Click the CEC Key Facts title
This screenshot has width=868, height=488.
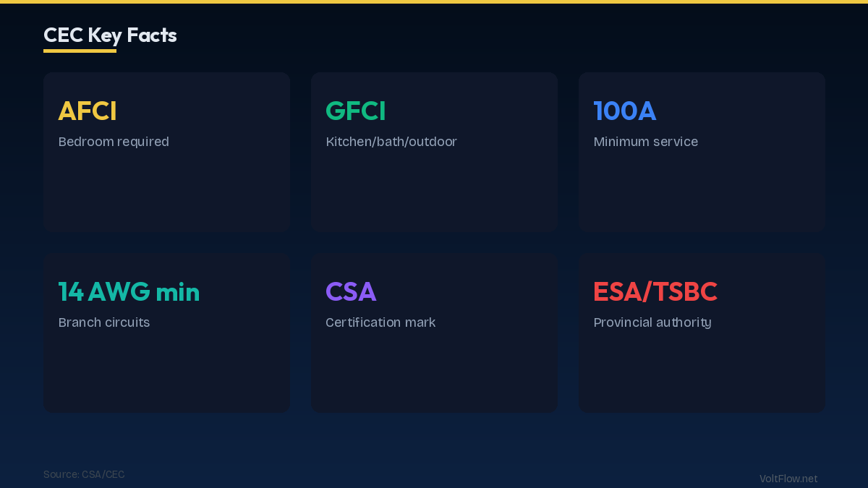[110, 35]
